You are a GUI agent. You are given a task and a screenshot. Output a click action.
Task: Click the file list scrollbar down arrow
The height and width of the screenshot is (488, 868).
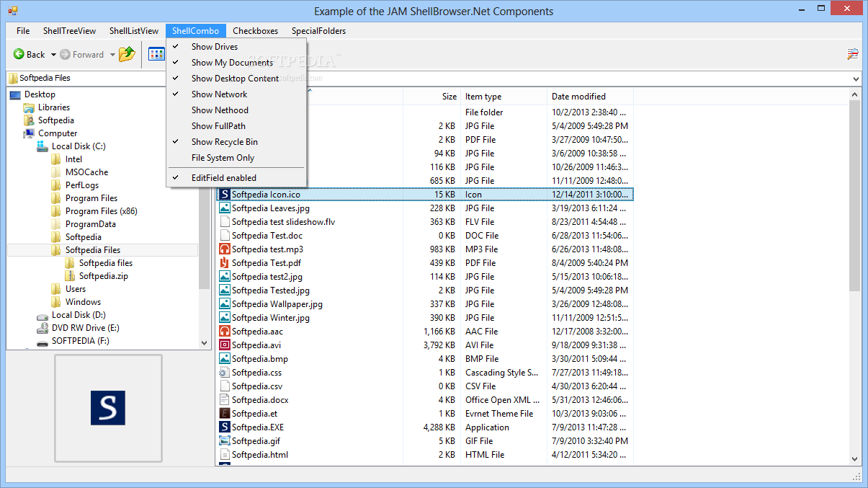click(855, 458)
